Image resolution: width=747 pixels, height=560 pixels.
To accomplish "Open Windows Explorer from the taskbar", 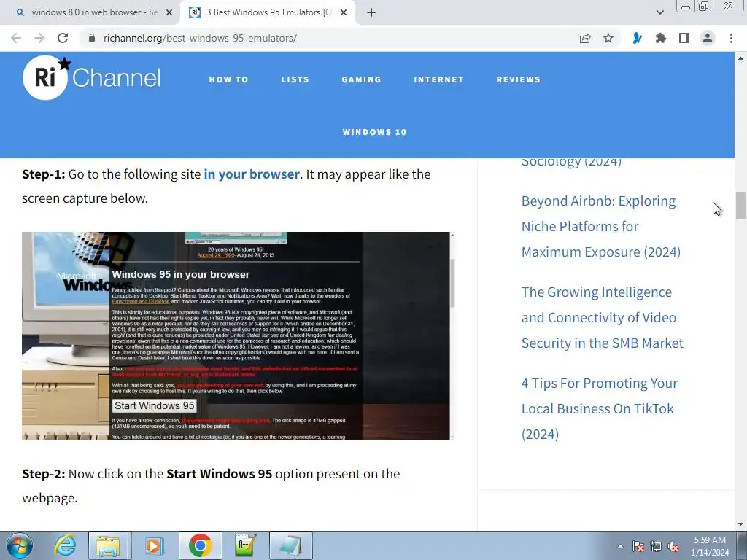I will tap(108, 545).
